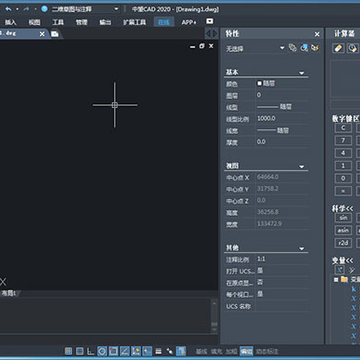Screen dimensions: 360x360
Task: Toggle polar tracking in status bar
Action: click(x=102, y=351)
